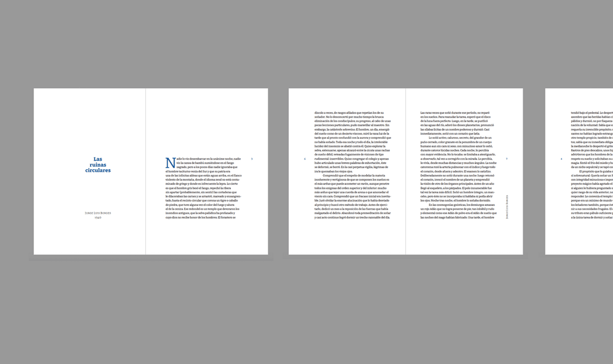Click page number 7 on the second spread
This screenshot has height=364, width=613.
click(x=507, y=159)
